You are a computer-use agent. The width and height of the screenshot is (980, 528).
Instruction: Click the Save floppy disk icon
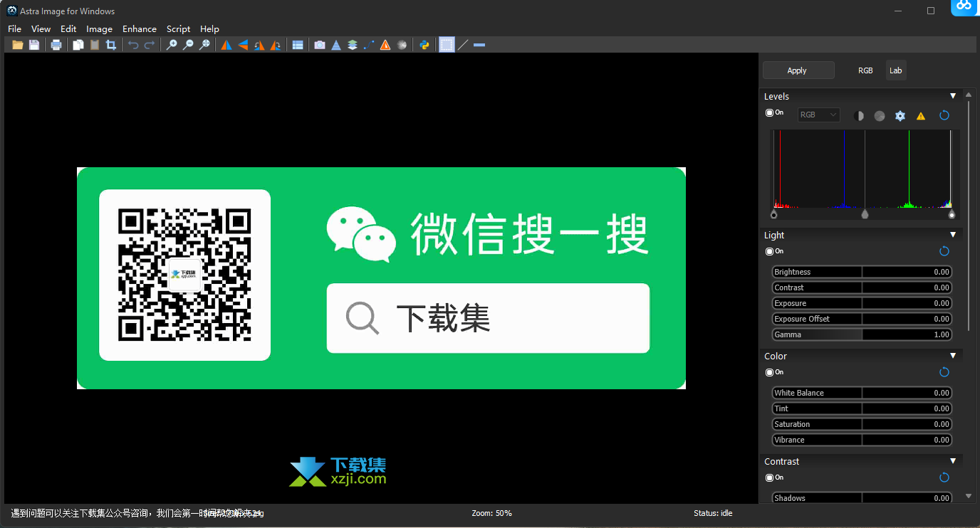(x=34, y=45)
